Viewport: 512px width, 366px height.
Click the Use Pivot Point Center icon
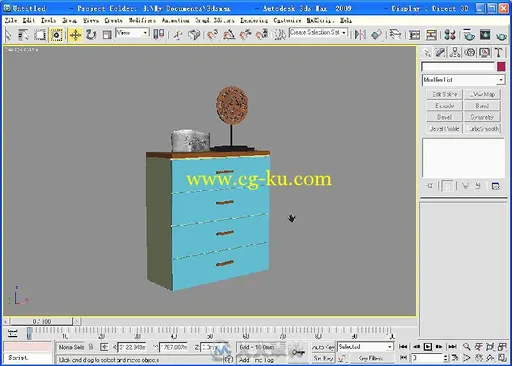159,34
